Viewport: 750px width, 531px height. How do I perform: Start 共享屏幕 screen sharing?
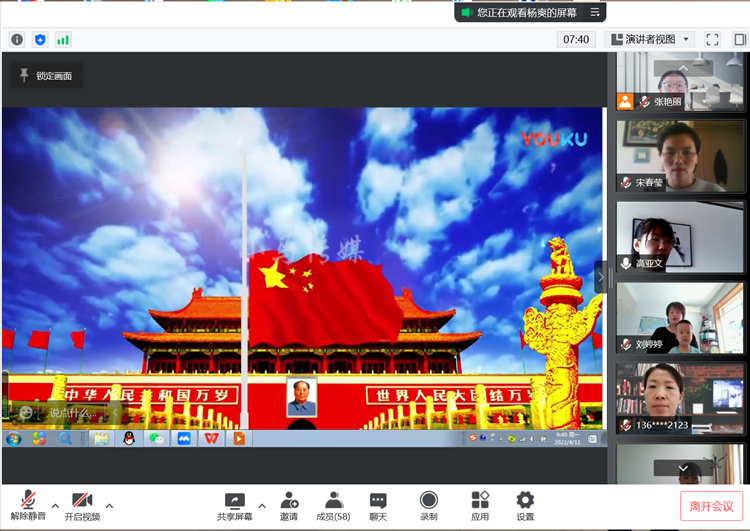tap(234, 506)
